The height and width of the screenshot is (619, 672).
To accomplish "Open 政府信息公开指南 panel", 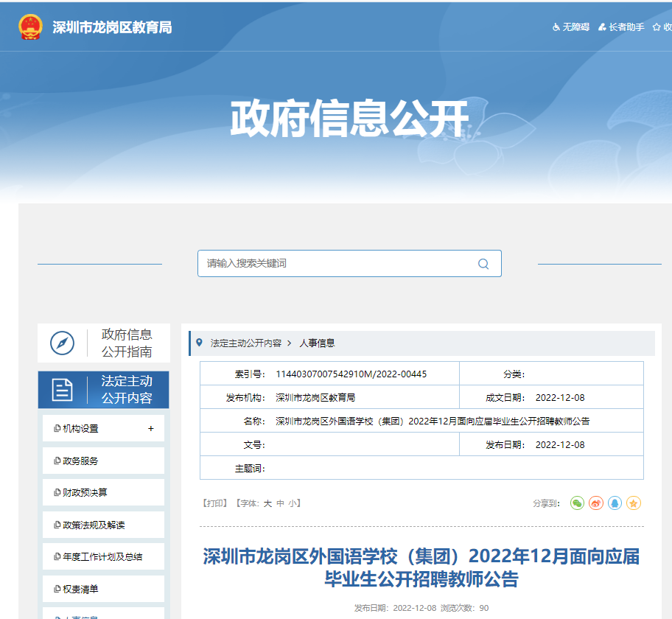I will point(104,343).
